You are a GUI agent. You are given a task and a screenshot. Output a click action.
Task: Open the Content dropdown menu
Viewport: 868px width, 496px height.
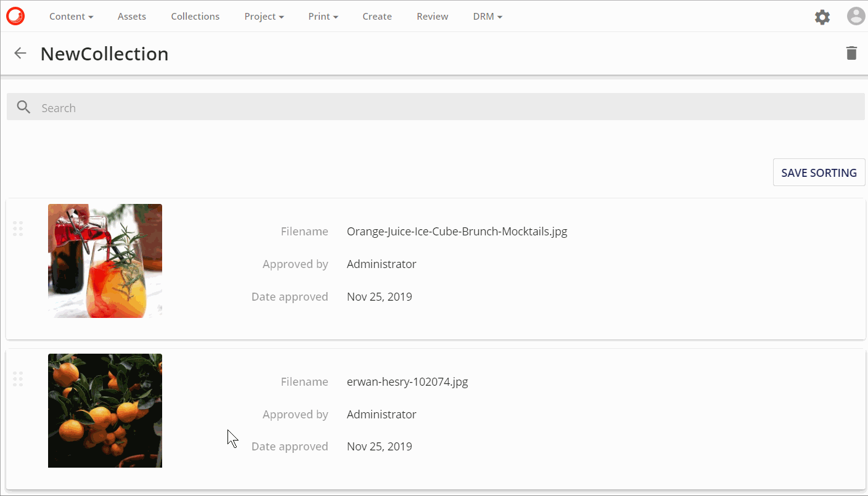[x=71, y=17]
